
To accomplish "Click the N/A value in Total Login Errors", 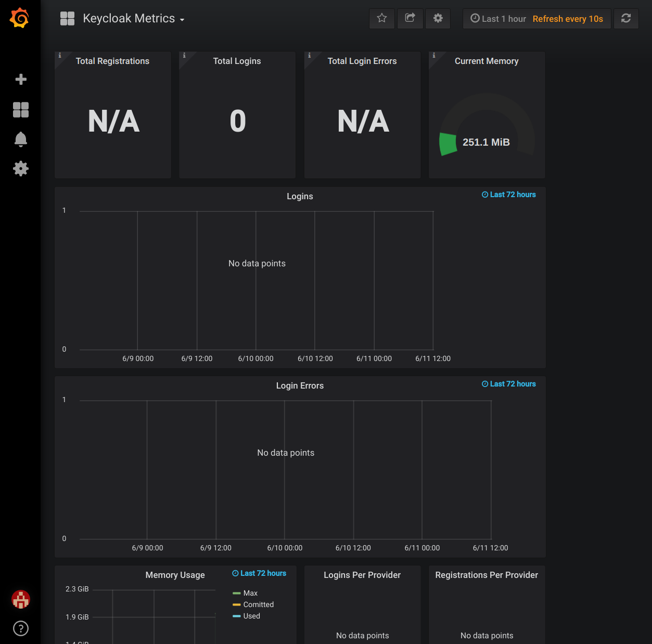I will (363, 121).
